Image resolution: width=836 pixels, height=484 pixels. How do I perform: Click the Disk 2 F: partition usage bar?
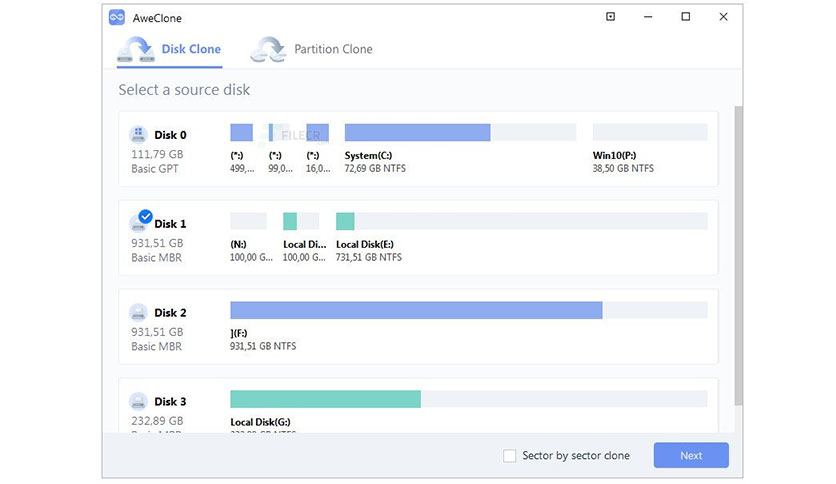[x=469, y=310]
